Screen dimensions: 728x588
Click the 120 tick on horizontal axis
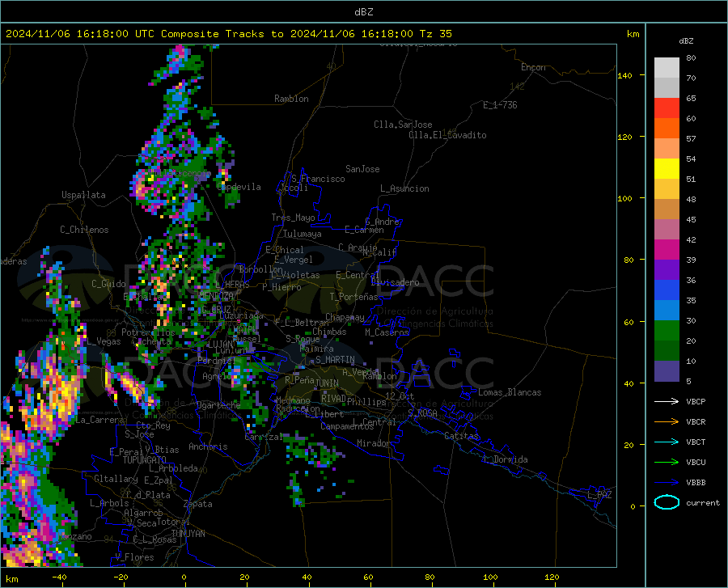(552, 577)
